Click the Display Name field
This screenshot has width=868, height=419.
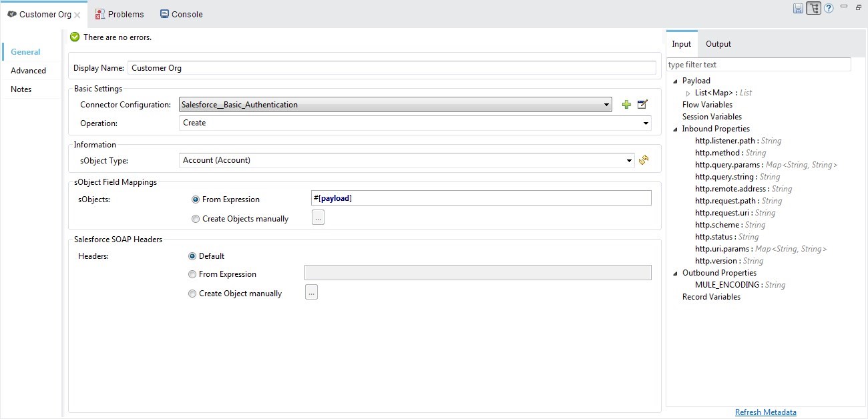pos(392,67)
